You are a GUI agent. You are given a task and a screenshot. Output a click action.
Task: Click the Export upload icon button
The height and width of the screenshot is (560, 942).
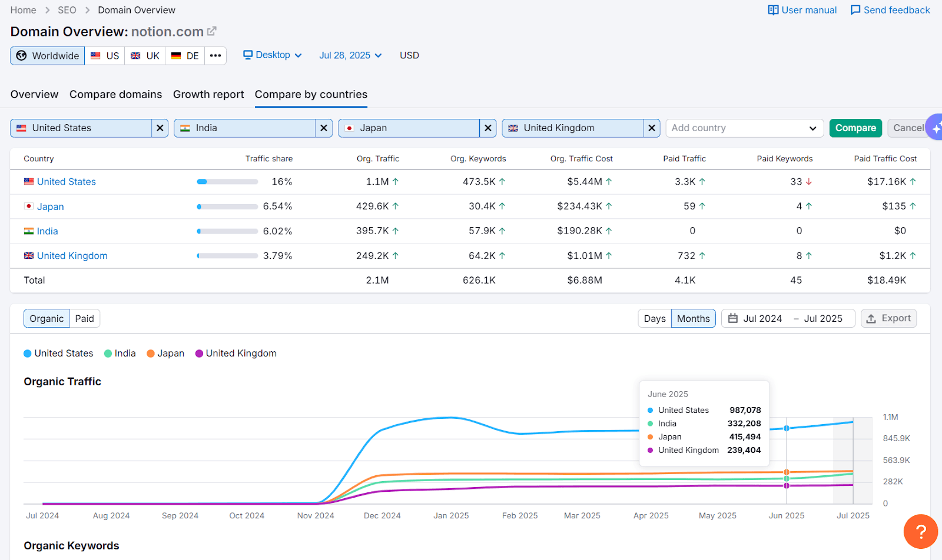pos(888,318)
